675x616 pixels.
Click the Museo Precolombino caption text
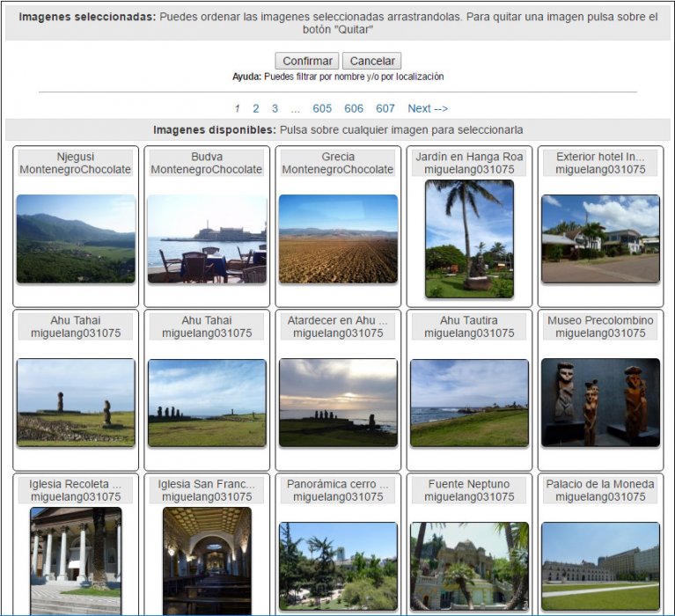click(x=600, y=326)
